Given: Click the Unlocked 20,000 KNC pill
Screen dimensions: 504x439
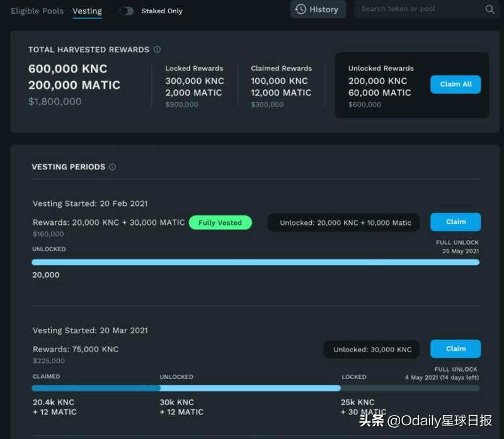Looking at the screenshot, I should [x=343, y=222].
